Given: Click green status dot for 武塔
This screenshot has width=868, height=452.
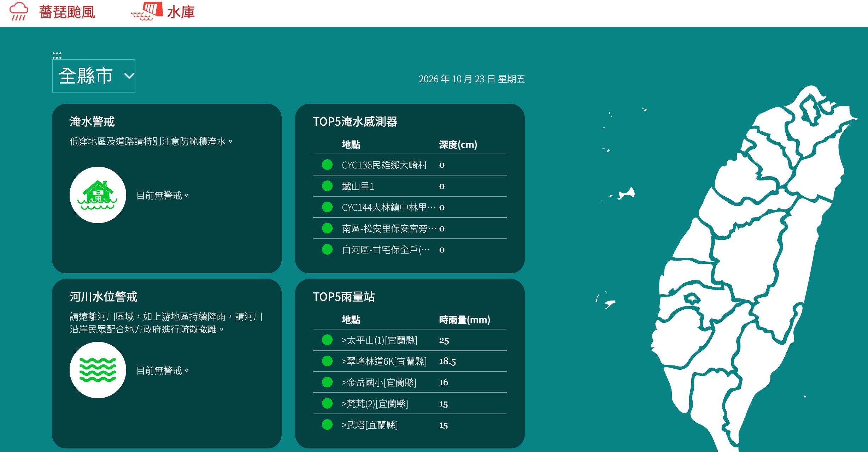Looking at the screenshot, I should 327,424.
